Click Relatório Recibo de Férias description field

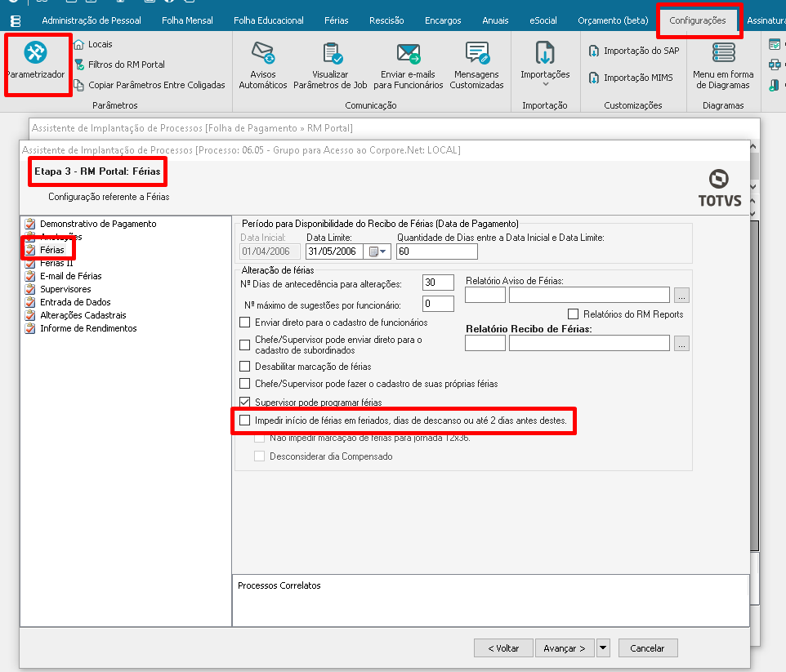pos(589,343)
